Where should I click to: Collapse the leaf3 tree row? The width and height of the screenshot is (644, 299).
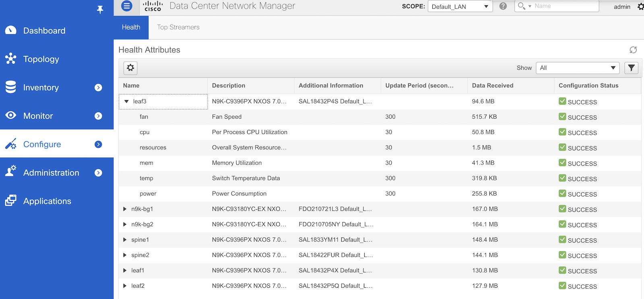click(126, 101)
